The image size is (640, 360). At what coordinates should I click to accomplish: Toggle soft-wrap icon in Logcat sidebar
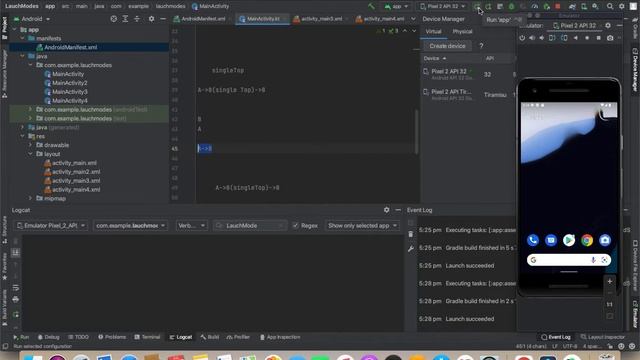[16, 288]
